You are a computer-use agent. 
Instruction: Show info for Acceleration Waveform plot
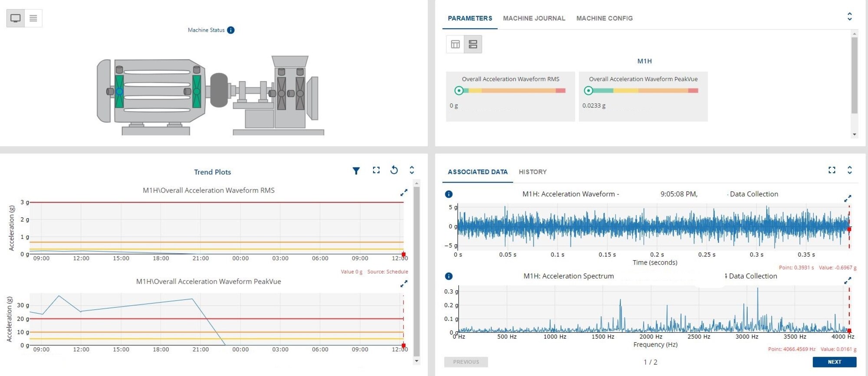tap(449, 194)
